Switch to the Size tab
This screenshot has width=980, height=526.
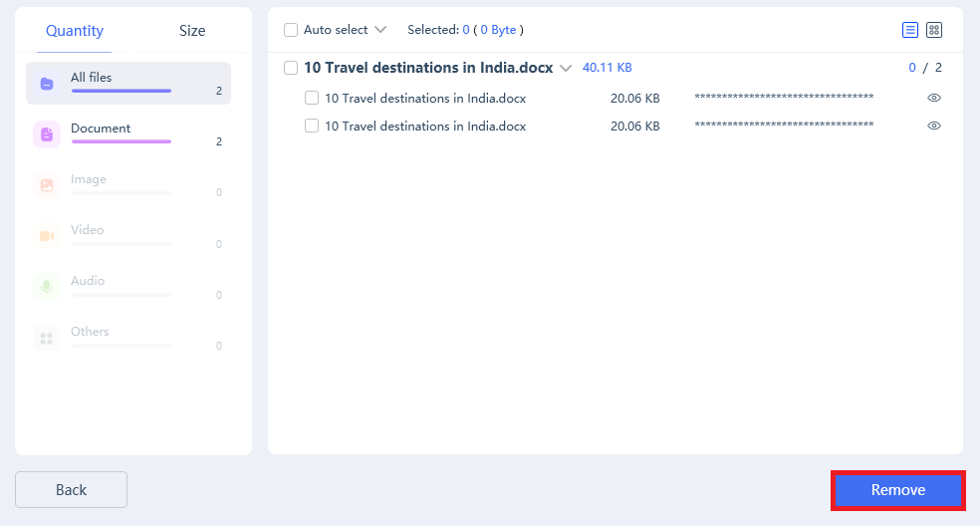pyautogui.click(x=192, y=31)
